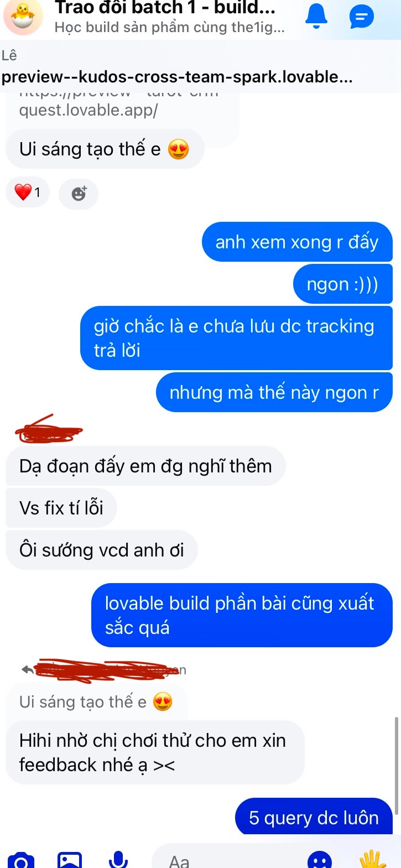Send the waving hand emoji
The image size is (401, 868).
372,860
